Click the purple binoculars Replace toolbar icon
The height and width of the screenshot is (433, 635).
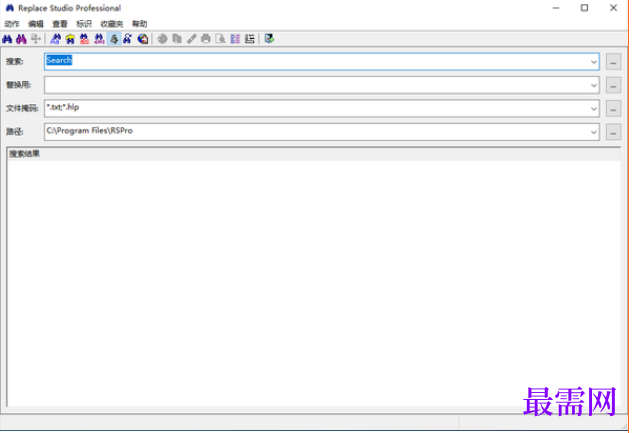pyautogui.click(x=21, y=39)
